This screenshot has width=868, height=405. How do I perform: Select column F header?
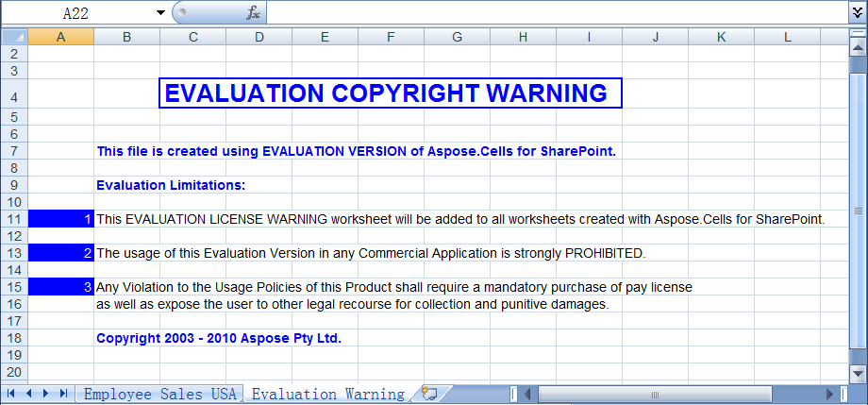[x=391, y=37]
